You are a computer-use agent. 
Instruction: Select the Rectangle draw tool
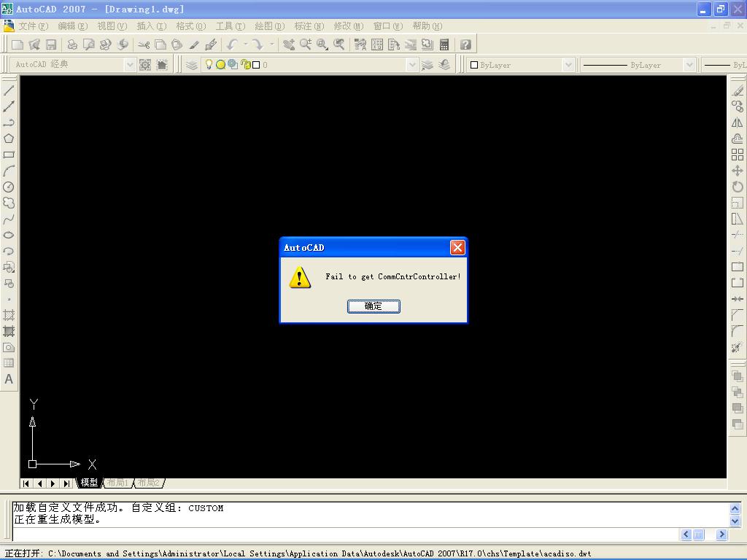9,155
